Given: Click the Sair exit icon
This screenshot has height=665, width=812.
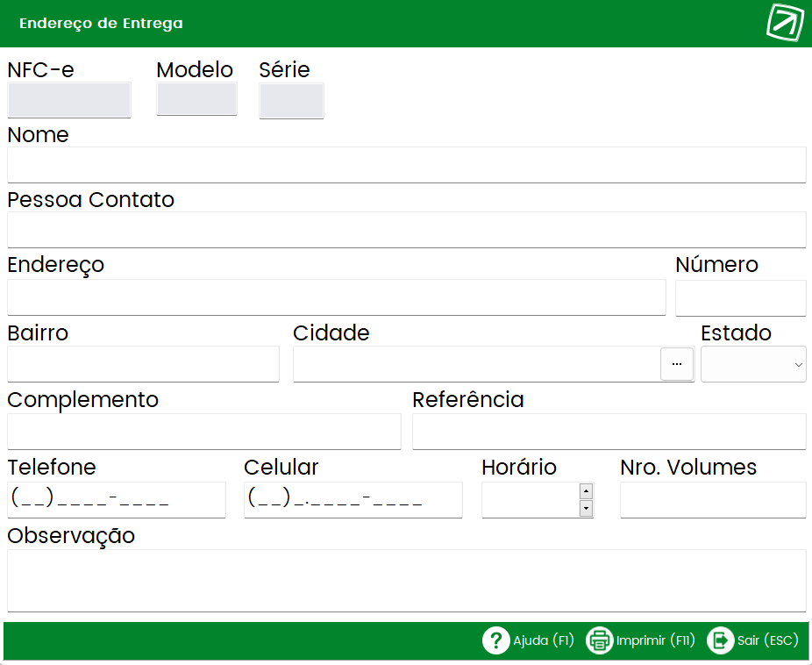Looking at the screenshot, I should tap(720, 640).
